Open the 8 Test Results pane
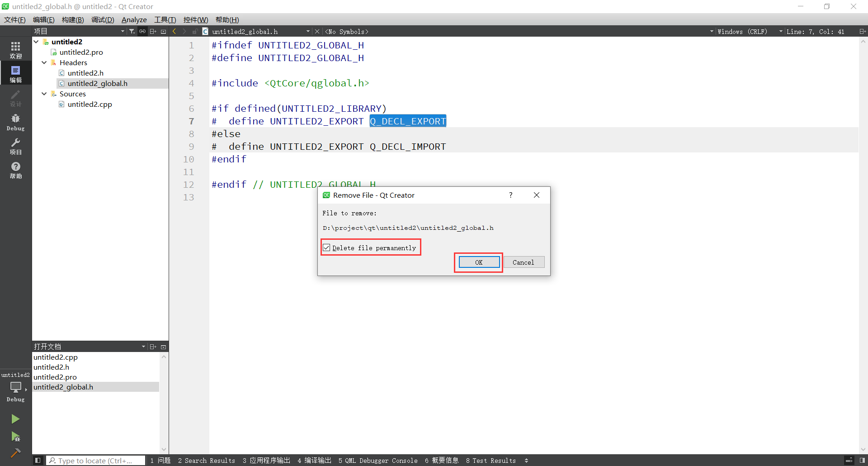Screen dimensions: 868x466 tap(491, 461)
